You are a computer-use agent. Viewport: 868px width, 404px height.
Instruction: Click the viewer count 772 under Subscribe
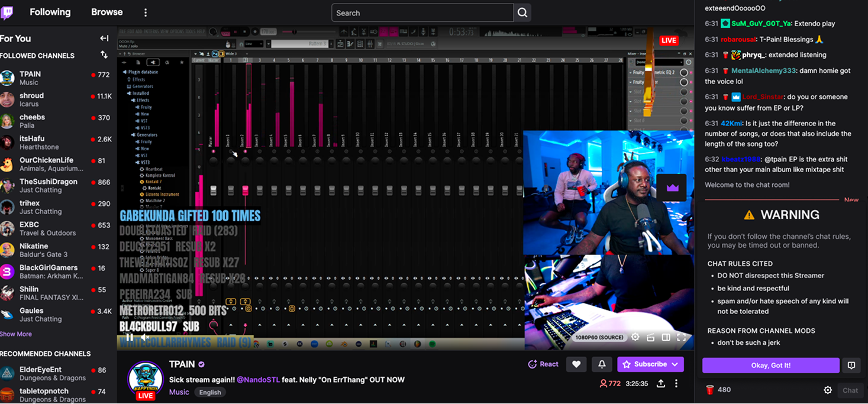[610, 383]
